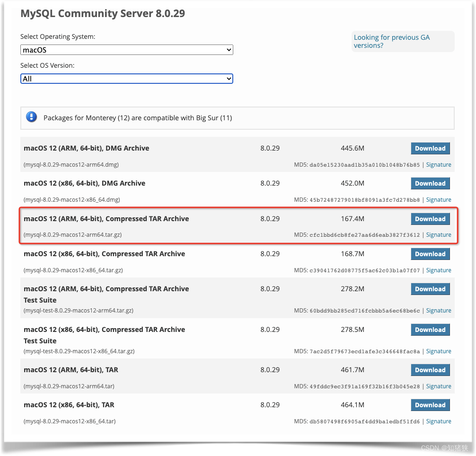
Task: Open Signature link for mysql-8.0.29-macos12-x86_64.dmg
Action: [x=438, y=200]
